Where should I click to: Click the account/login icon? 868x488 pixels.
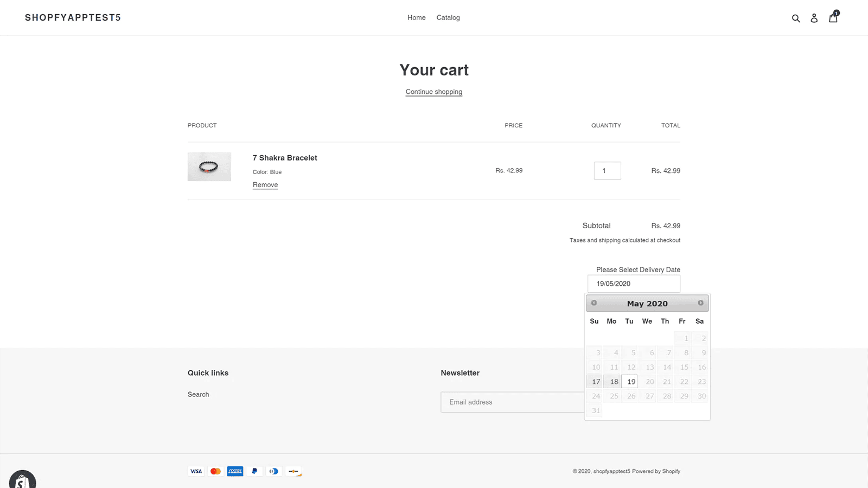pos(814,18)
